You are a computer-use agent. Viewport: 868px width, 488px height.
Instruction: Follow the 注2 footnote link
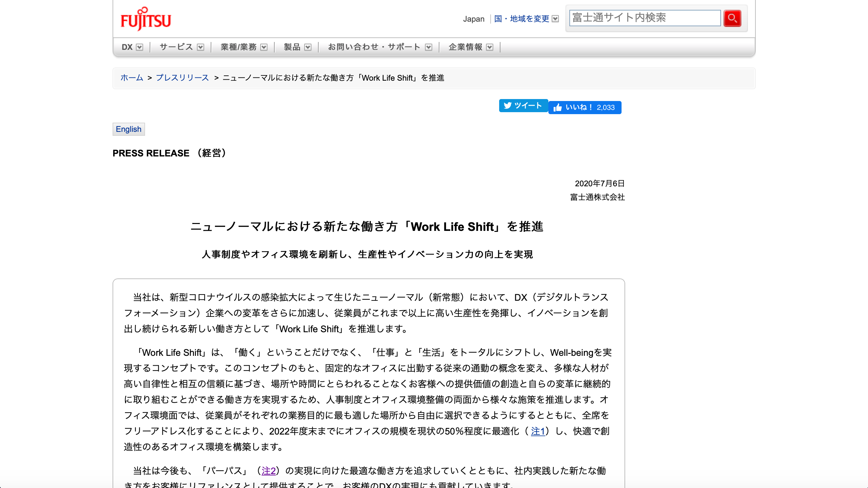click(x=268, y=471)
